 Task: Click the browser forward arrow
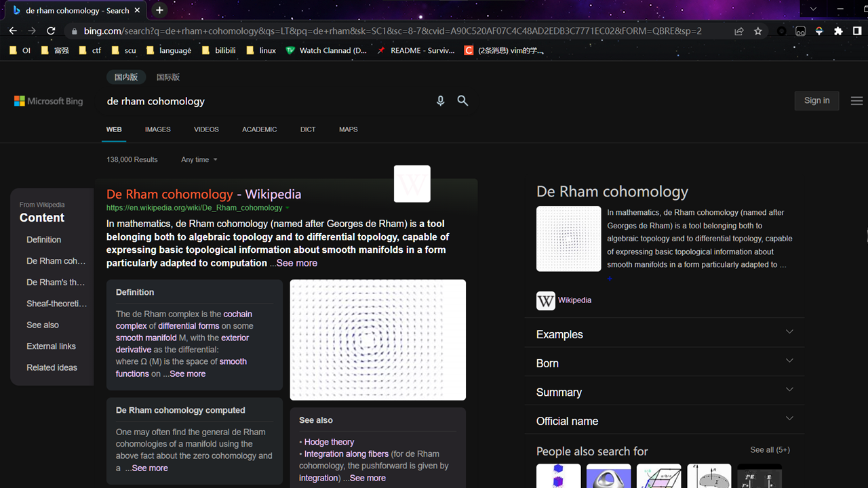[x=32, y=30]
